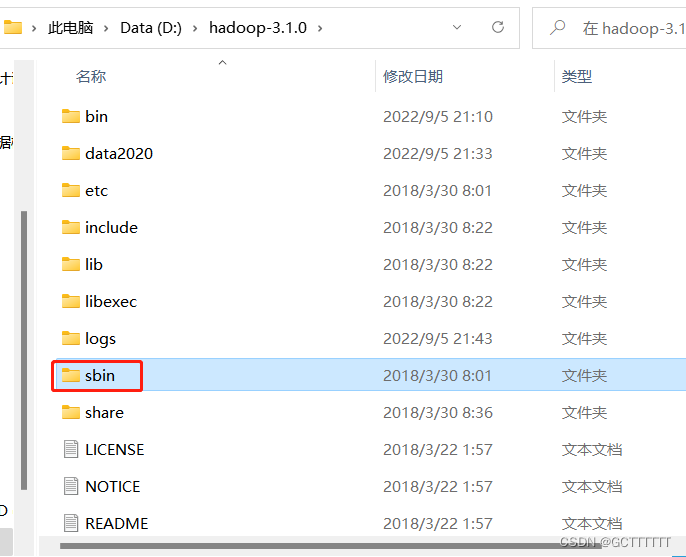Image resolution: width=686 pixels, height=557 pixels.
Task: Click date 2022/9/5 21:10 of bin
Action: [438, 117]
